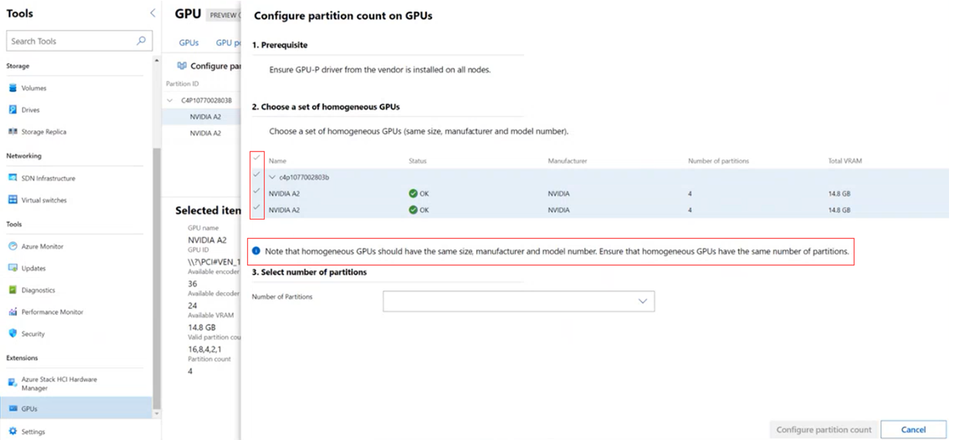Click the search magnifier in Search Tools
The height and width of the screenshot is (440, 980).
pyautogui.click(x=141, y=41)
